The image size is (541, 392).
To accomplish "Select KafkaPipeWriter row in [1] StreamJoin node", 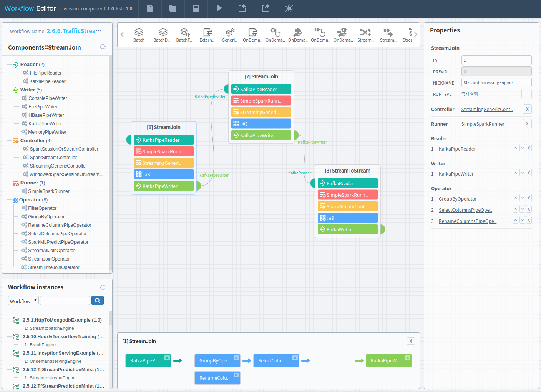I will 164,186.
